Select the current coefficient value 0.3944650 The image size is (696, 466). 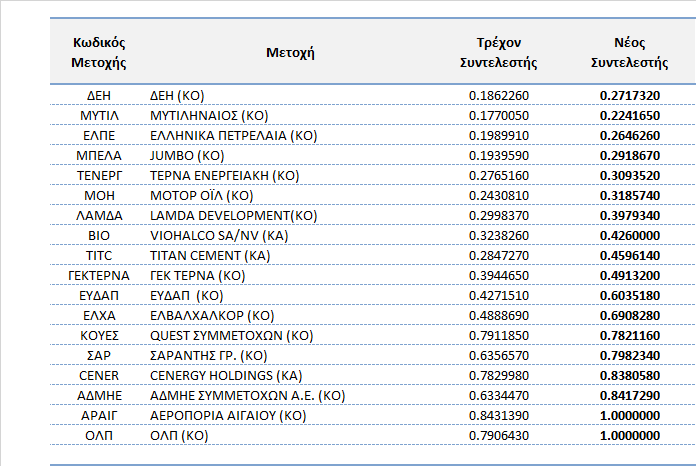[x=498, y=275]
